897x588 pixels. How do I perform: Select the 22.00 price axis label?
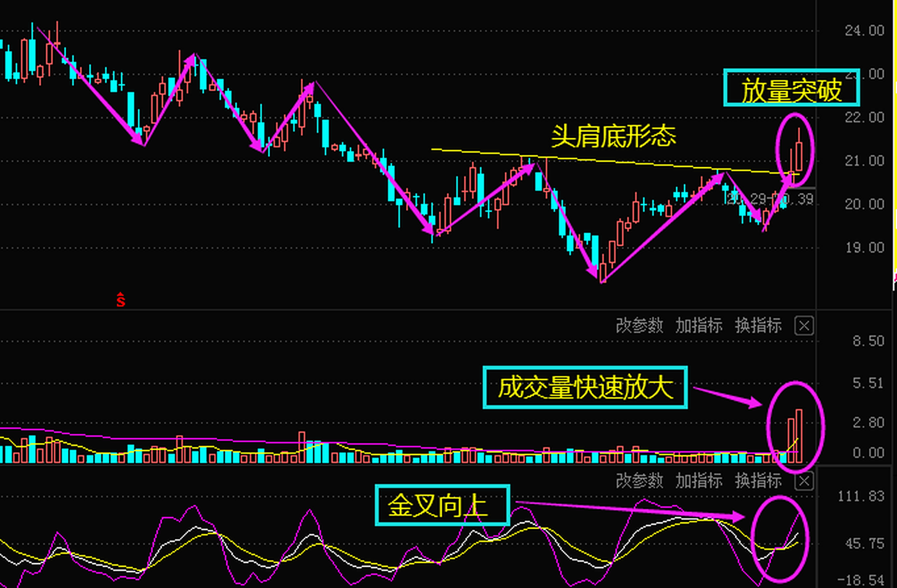pos(864,118)
